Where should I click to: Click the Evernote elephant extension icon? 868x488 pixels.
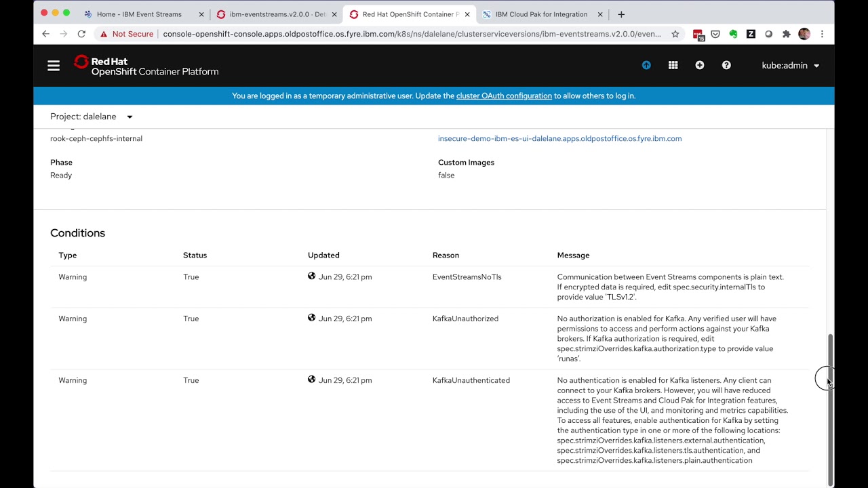733,34
